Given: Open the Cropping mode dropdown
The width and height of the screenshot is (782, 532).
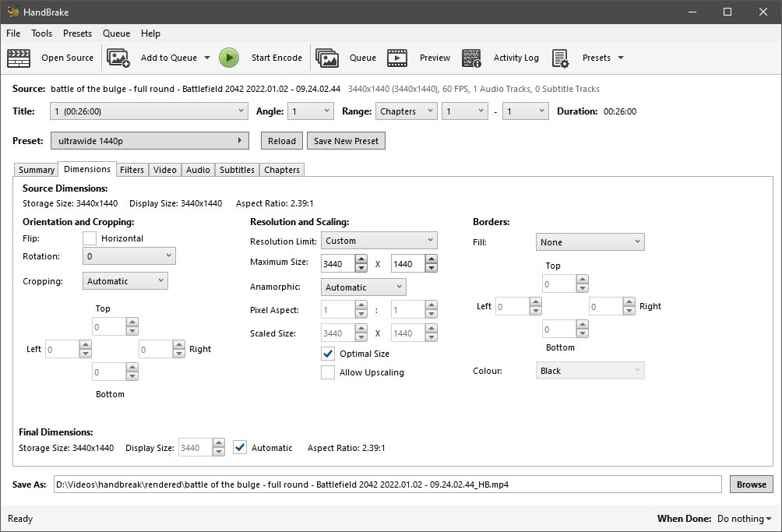Looking at the screenshot, I should click(125, 281).
